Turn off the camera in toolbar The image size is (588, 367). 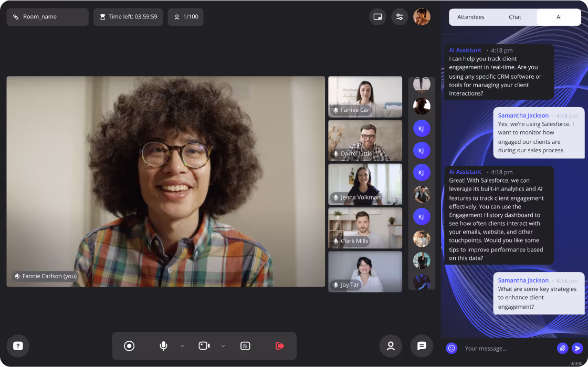tap(204, 345)
